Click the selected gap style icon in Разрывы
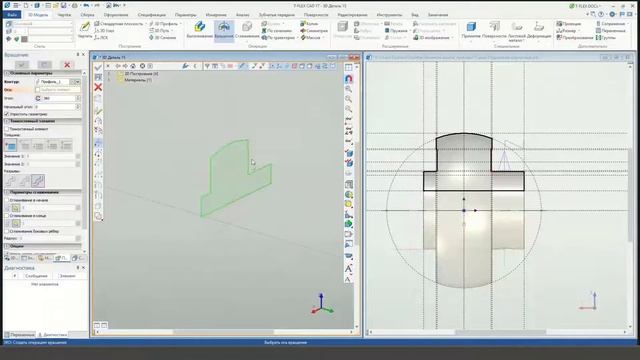The image size is (640, 360). pyautogui.click(x=38, y=180)
